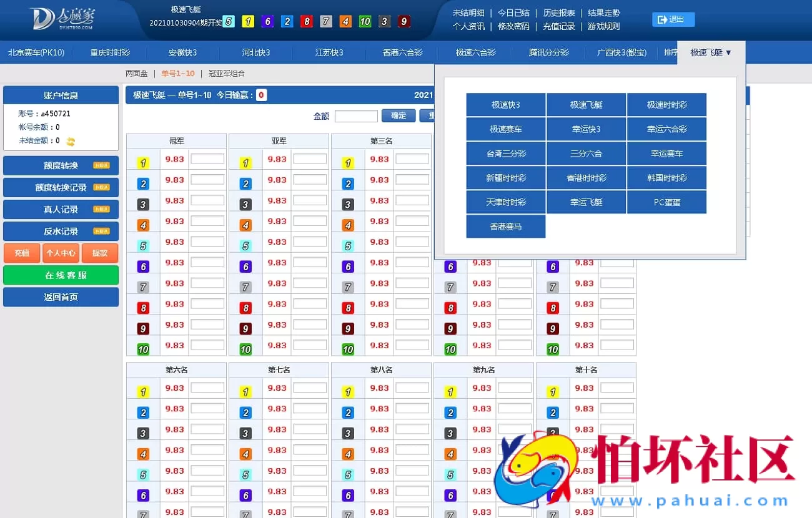Viewport: 812px width, 518px height.
Task: Open the 历史报表 reports link
Action: coord(558,12)
